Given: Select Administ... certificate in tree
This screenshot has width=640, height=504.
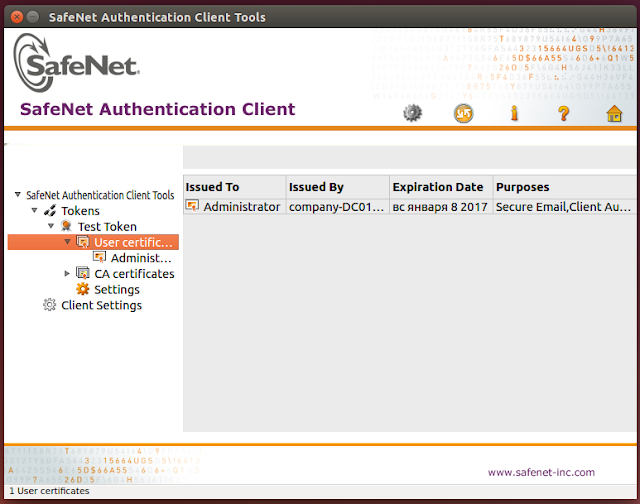Looking at the screenshot, I should [141, 258].
